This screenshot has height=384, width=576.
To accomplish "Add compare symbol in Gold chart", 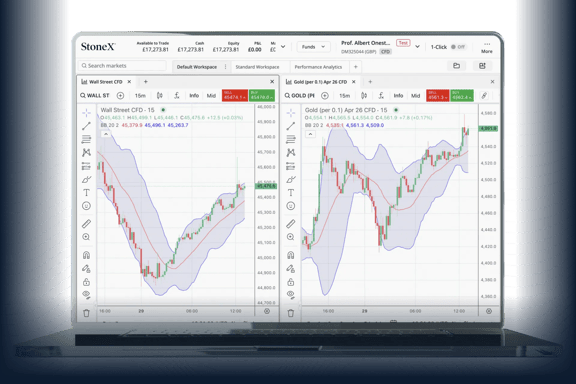I will pyautogui.click(x=325, y=96).
